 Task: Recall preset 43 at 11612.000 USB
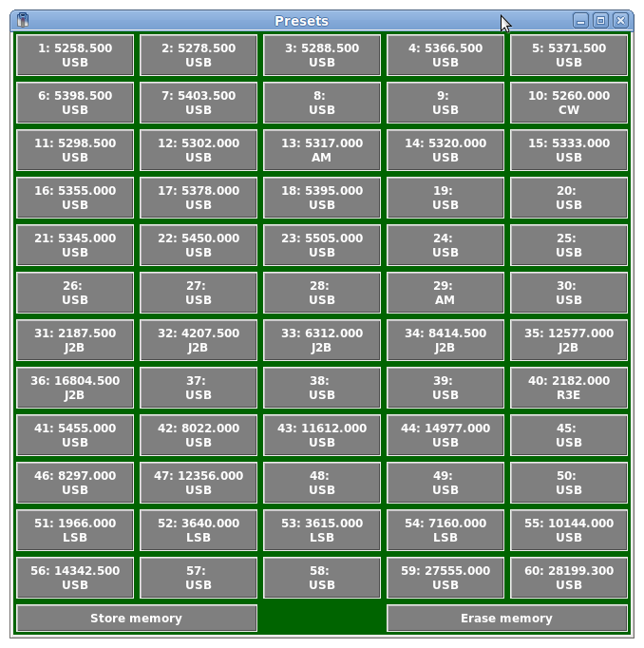point(322,435)
